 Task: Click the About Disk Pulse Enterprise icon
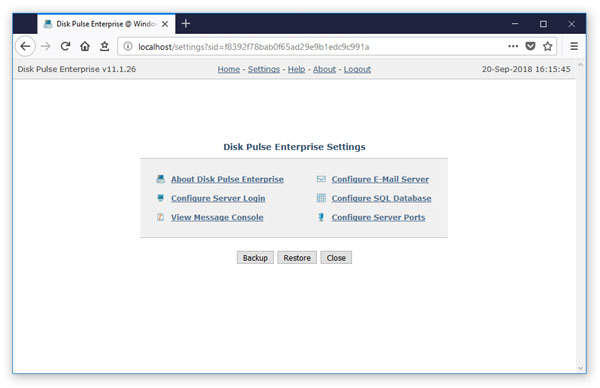point(160,179)
